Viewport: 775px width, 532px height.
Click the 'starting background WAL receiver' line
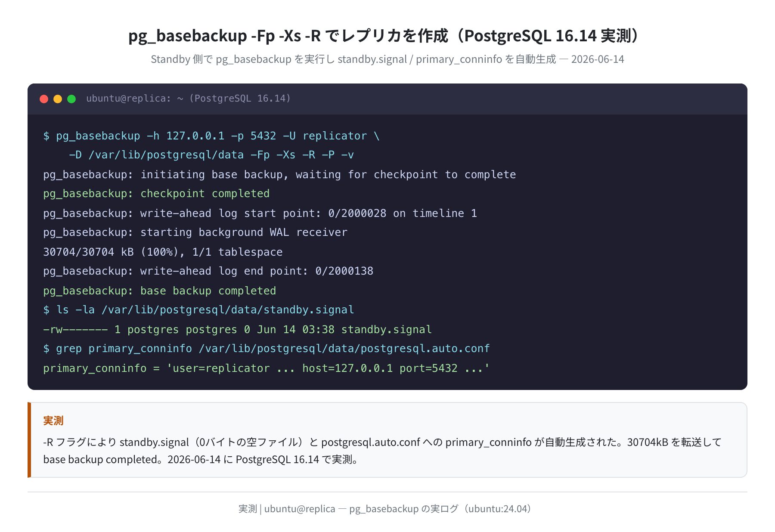pyautogui.click(x=195, y=232)
